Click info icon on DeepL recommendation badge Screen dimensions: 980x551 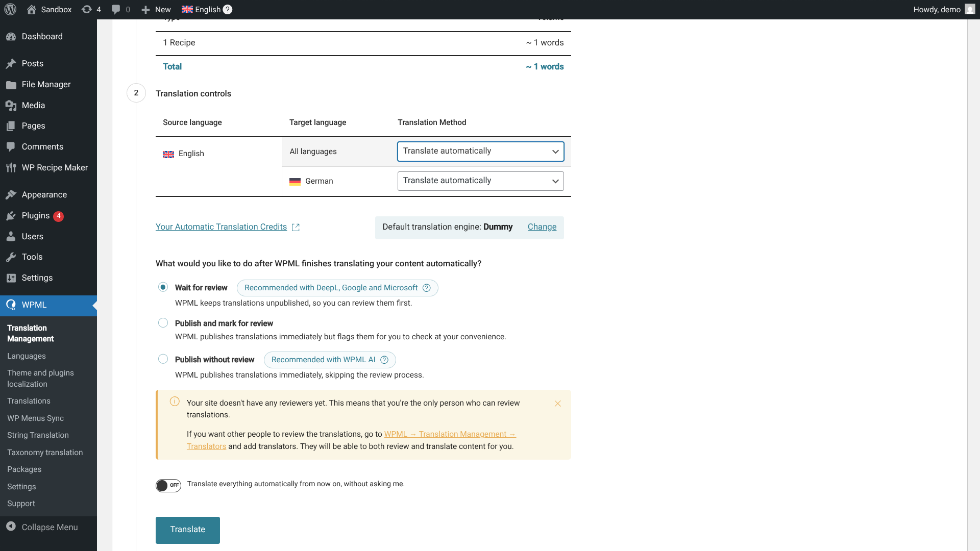tap(427, 288)
